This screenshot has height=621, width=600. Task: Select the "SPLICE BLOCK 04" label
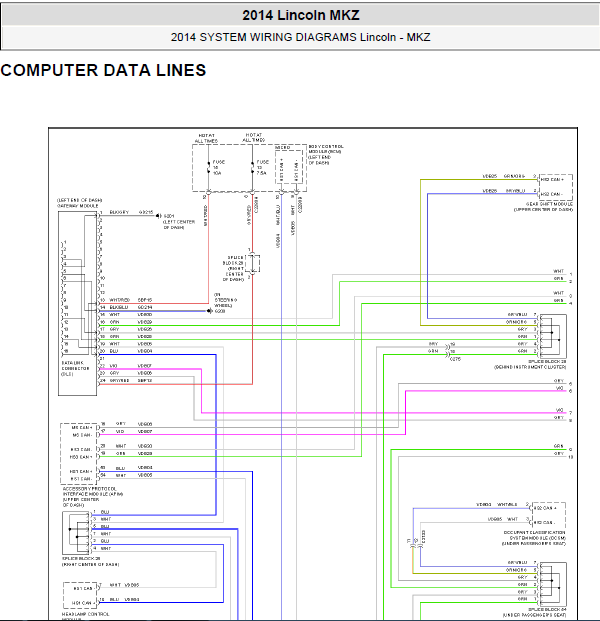pos(547,610)
